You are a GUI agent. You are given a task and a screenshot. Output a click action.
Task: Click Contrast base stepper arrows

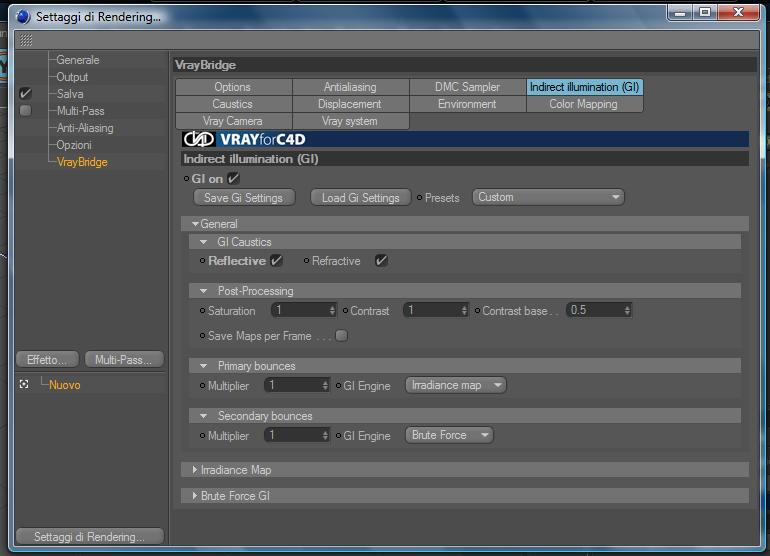(627, 310)
